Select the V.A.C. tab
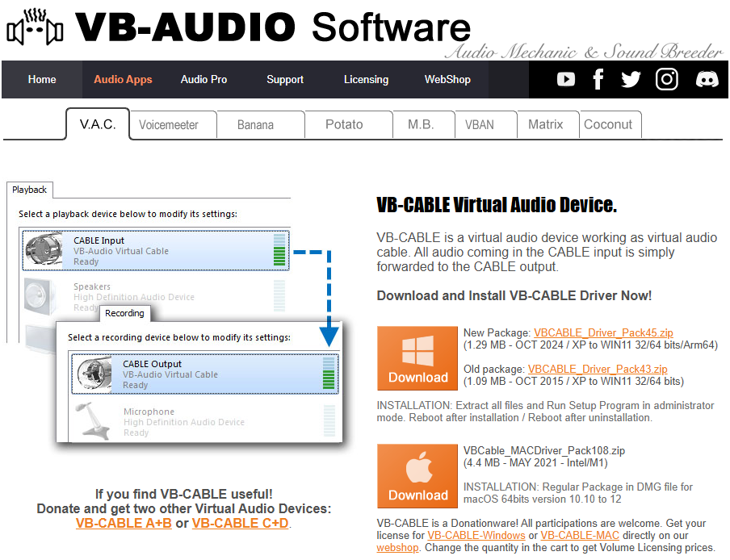 pyautogui.click(x=98, y=124)
